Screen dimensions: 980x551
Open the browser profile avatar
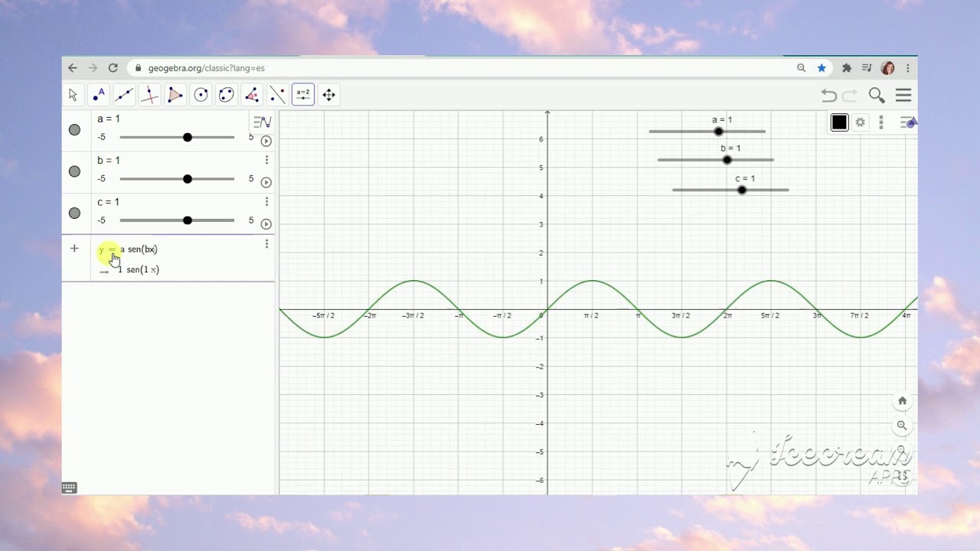(888, 68)
